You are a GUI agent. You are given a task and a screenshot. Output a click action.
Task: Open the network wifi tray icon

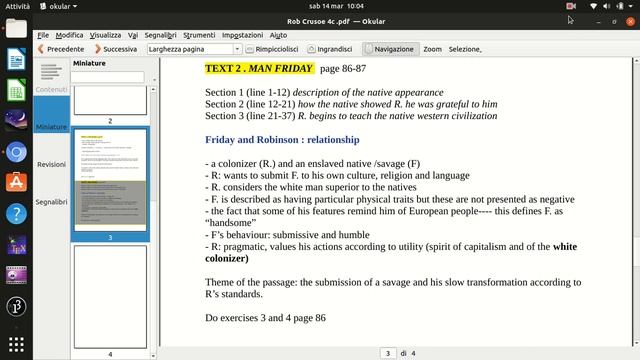[x=593, y=6]
